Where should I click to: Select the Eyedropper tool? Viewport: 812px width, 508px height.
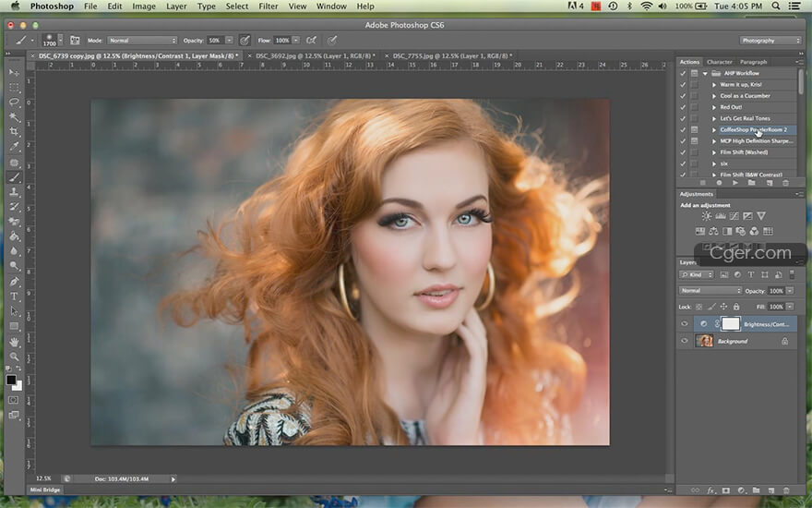14,147
